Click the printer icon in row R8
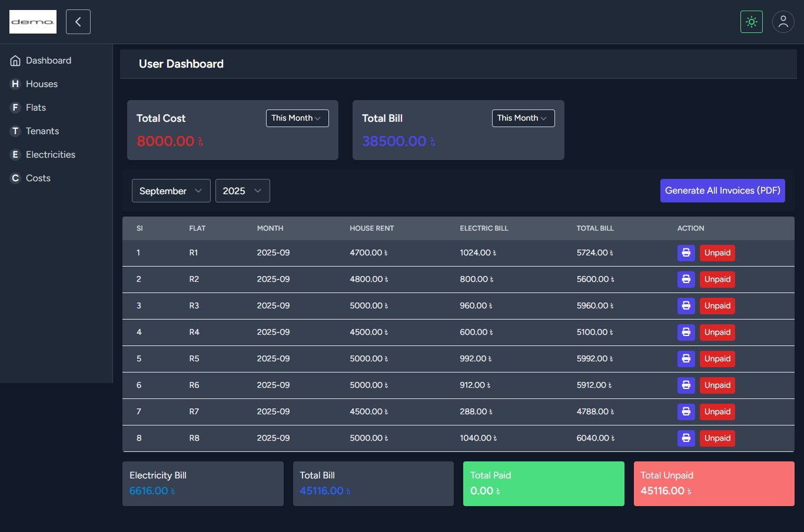 (686, 438)
